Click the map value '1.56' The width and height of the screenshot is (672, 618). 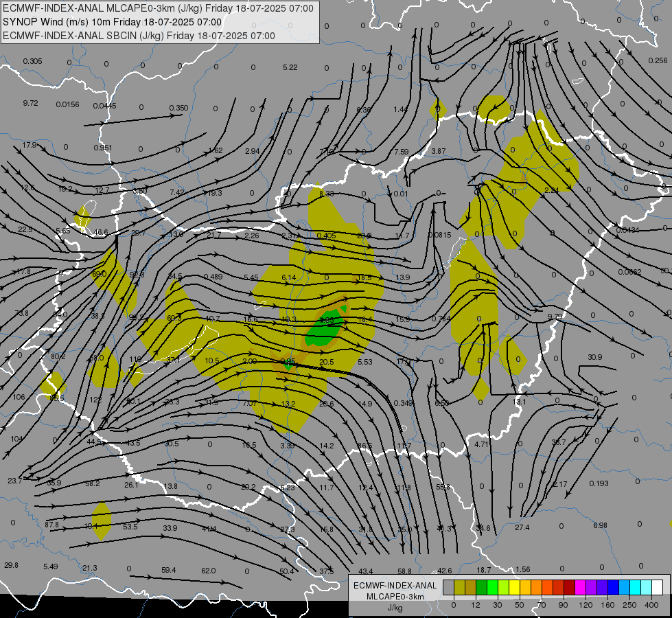pos(523,569)
